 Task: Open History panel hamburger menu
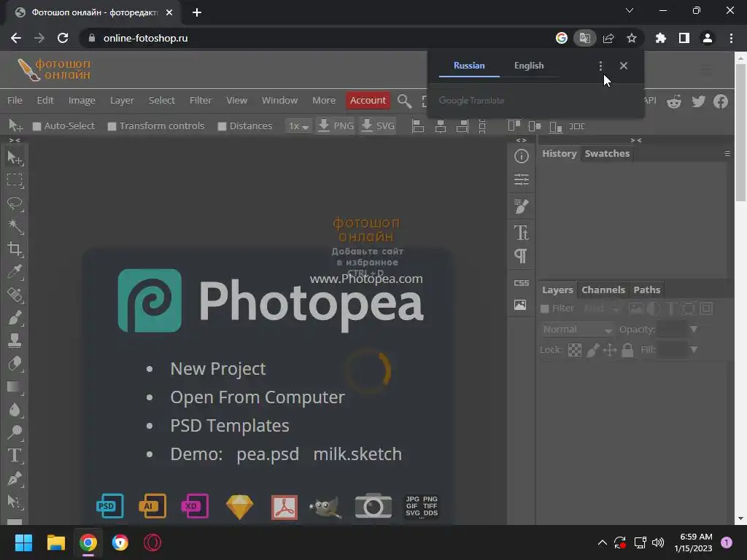click(x=727, y=154)
